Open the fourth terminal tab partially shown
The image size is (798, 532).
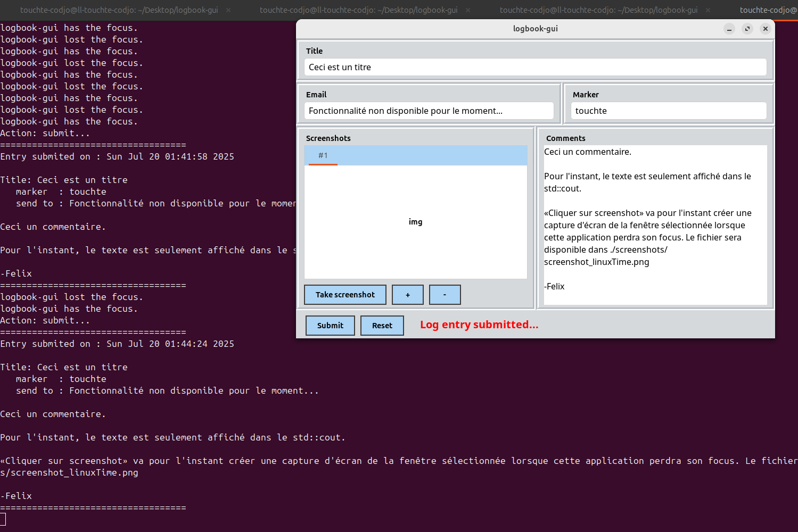768,10
